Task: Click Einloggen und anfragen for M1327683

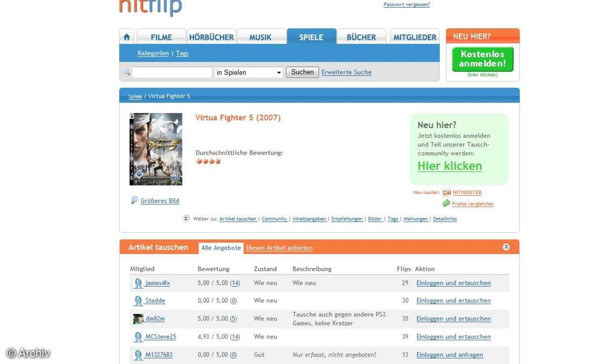Action: (x=449, y=355)
